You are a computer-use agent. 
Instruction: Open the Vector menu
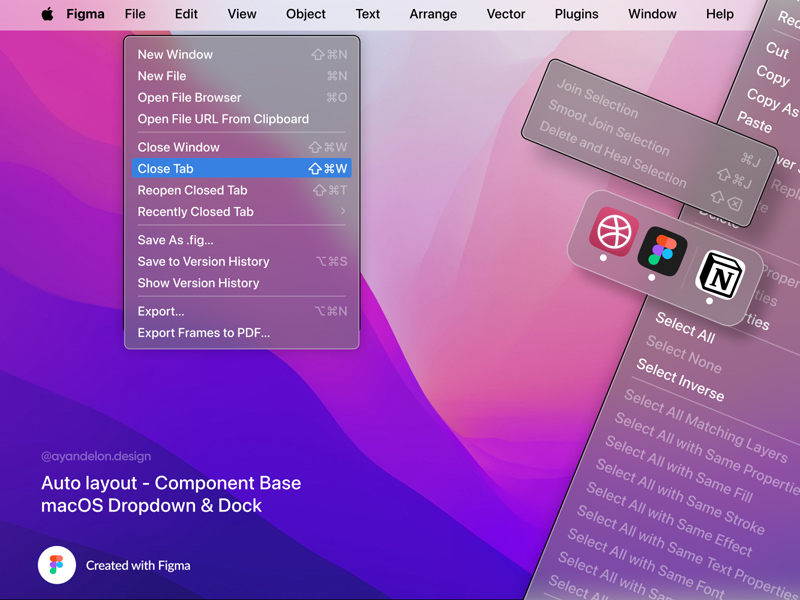click(506, 14)
